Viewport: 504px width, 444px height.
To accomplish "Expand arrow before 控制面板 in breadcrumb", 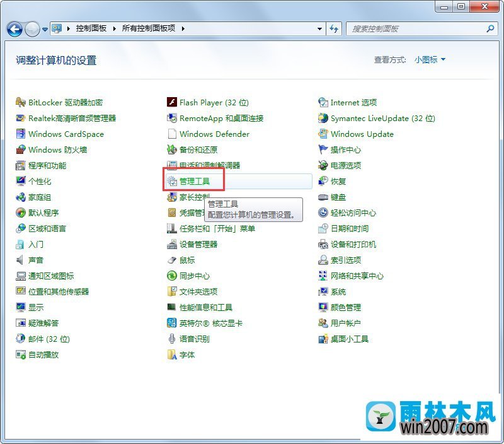I will [69, 28].
